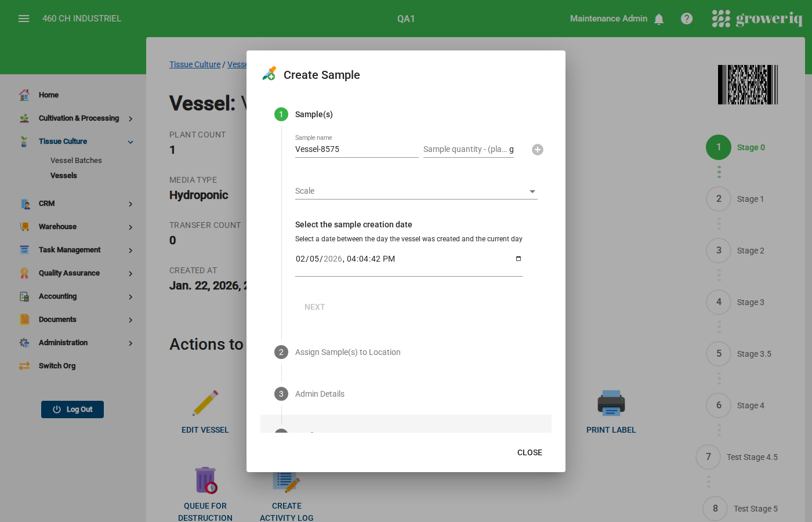812x522 pixels.
Task: Click the Edit Vessel pencil icon
Action: (205, 403)
